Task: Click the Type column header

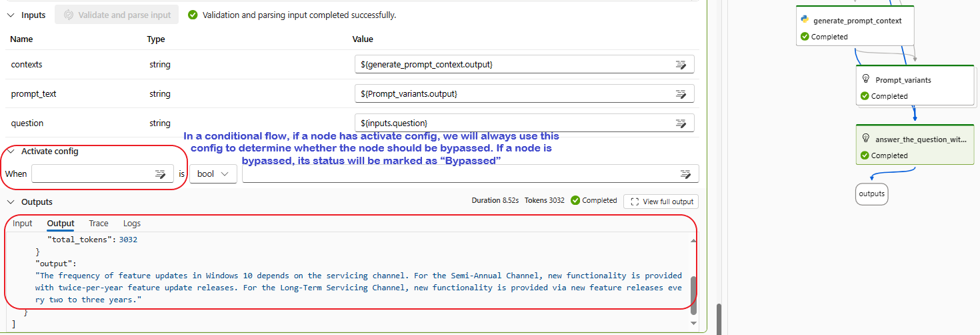Action: coord(156,39)
